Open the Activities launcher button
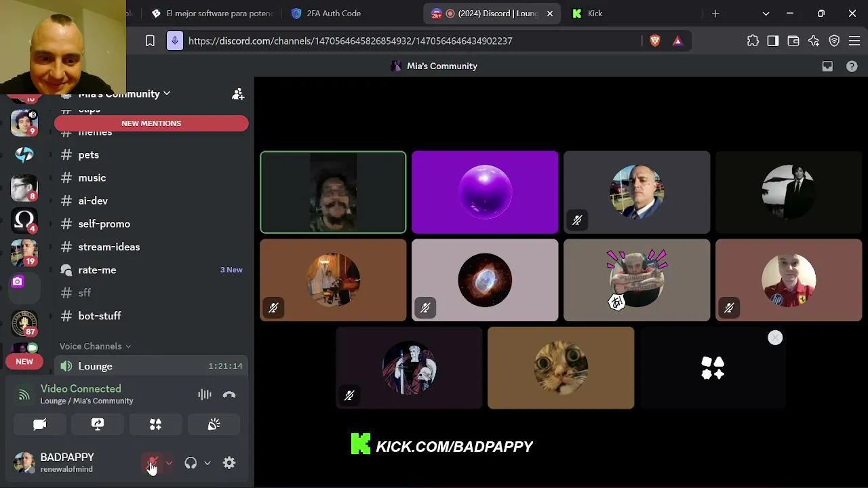The width and height of the screenshot is (868, 488). click(155, 424)
